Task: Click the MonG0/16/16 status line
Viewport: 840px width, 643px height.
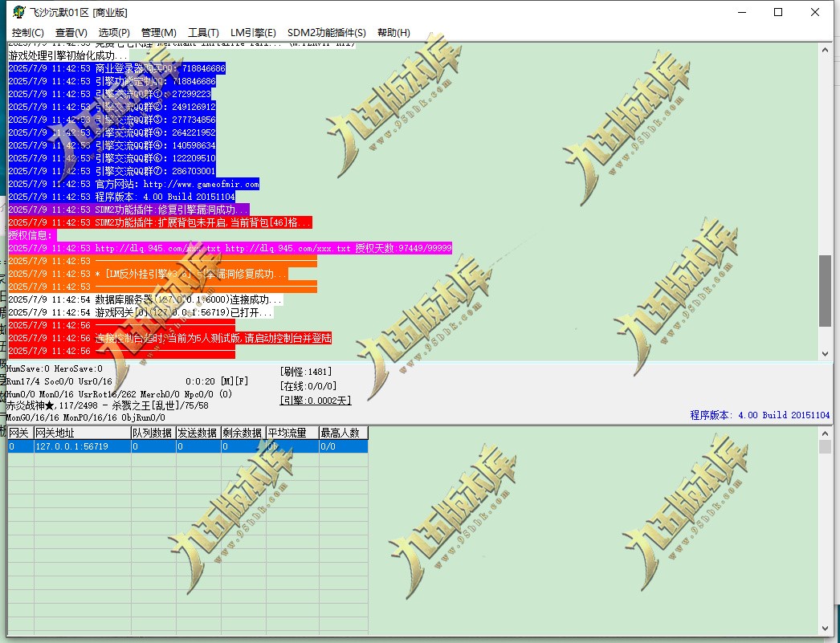Action: pos(86,417)
